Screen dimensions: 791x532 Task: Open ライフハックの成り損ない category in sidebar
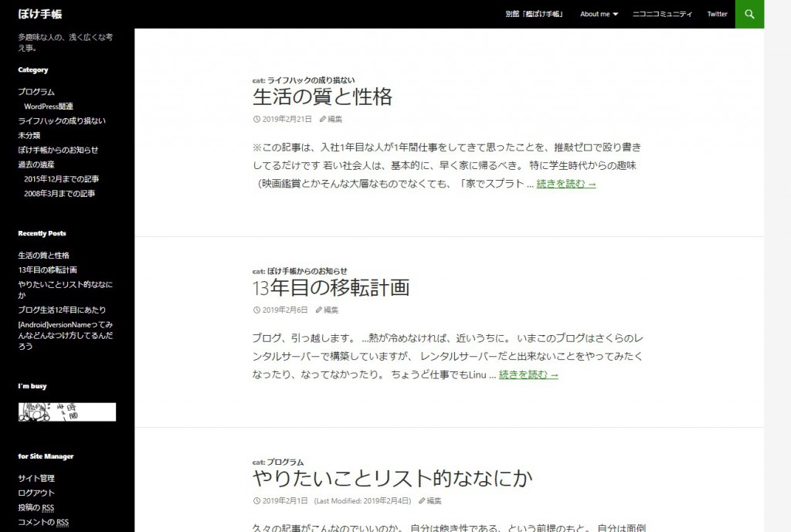click(62, 121)
